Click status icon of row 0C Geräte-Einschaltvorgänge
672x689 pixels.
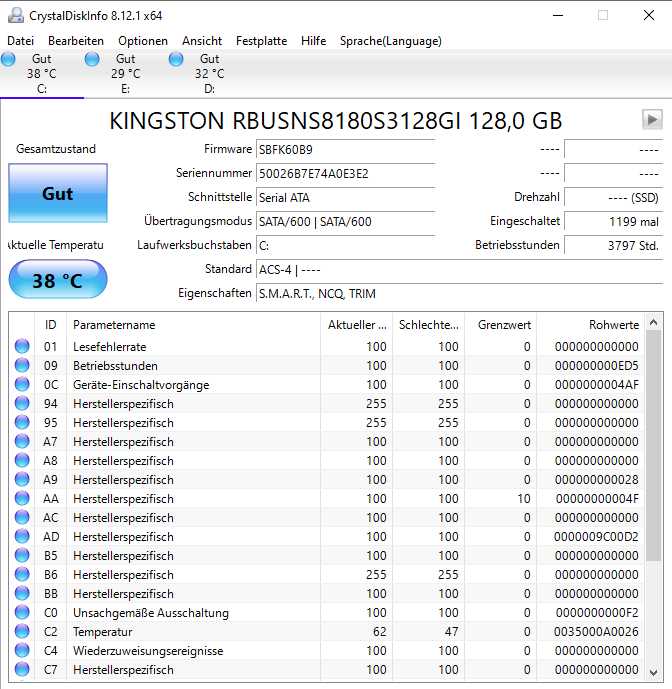pos(22,384)
